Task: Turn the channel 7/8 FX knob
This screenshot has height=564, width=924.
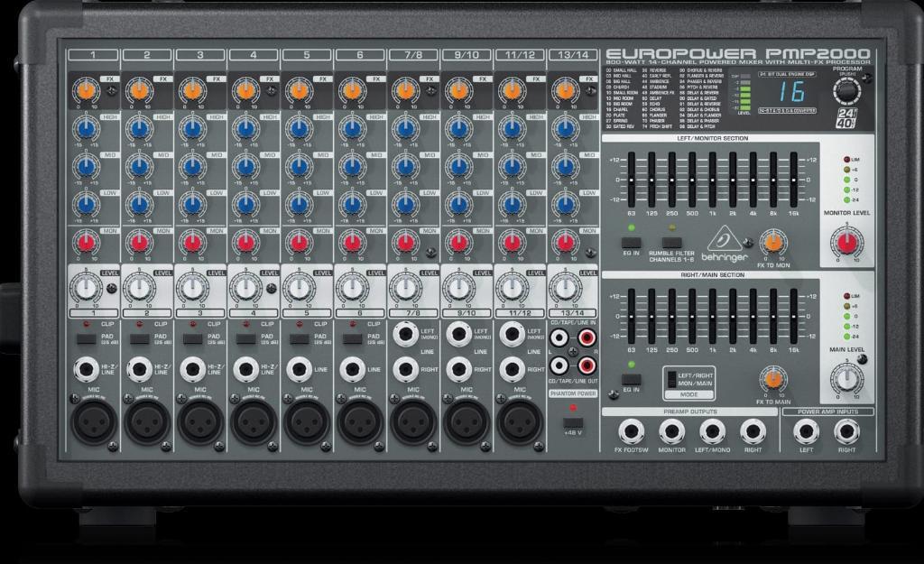Action: coord(405,90)
